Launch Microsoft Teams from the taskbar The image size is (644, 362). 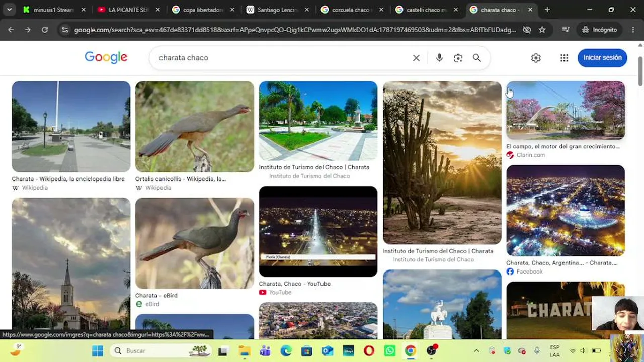265,351
